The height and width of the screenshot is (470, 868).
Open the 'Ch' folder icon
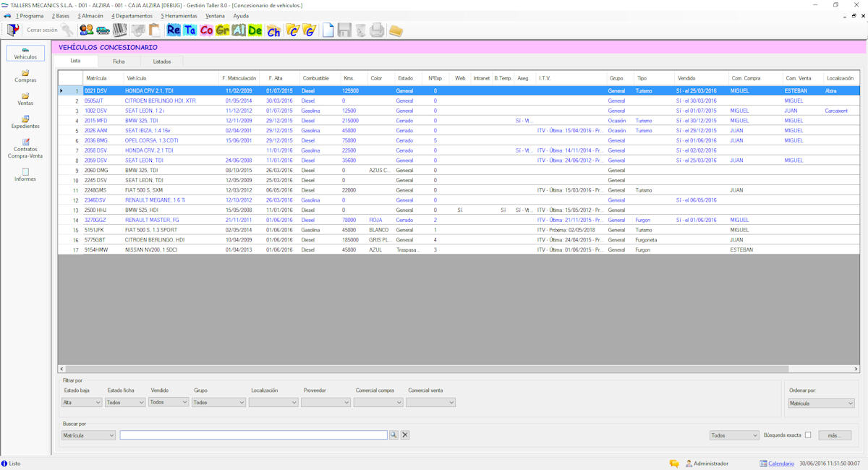point(274,30)
